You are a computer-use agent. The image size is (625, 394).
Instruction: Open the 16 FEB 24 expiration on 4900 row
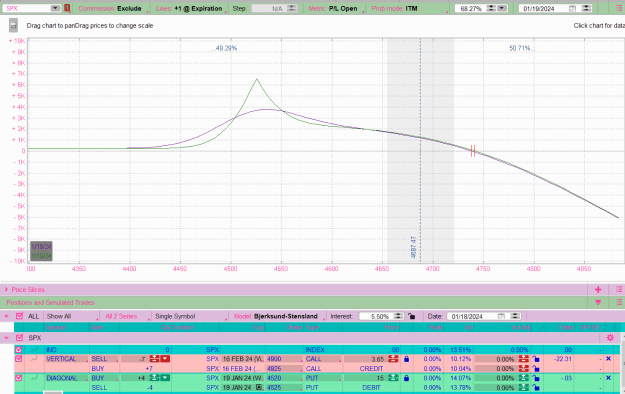[242, 359]
